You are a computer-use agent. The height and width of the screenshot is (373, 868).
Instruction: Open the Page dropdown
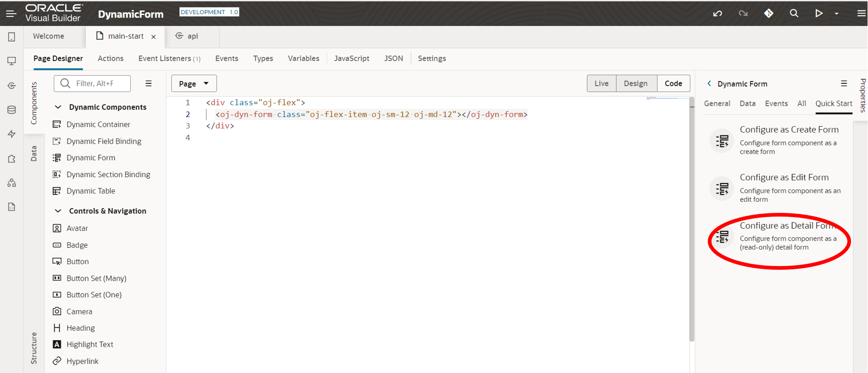click(194, 84)
